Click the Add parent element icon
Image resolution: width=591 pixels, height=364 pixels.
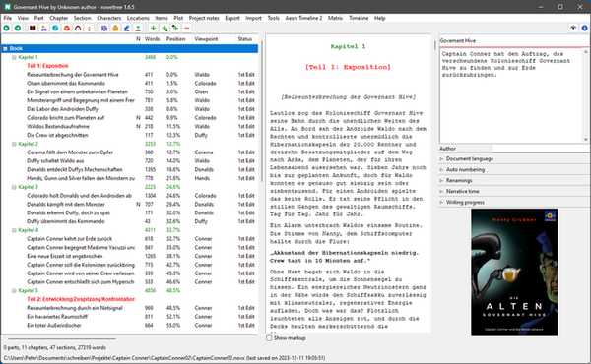point(175,28)
